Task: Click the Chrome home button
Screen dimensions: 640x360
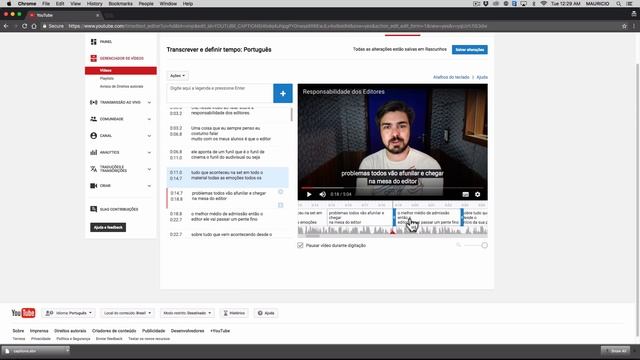Action: point(34,26)
